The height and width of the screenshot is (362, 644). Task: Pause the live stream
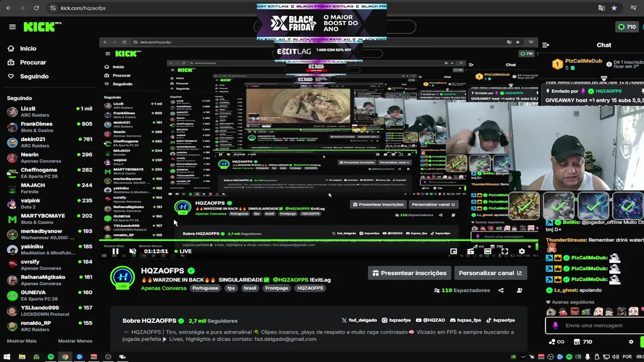coord(115,251)
